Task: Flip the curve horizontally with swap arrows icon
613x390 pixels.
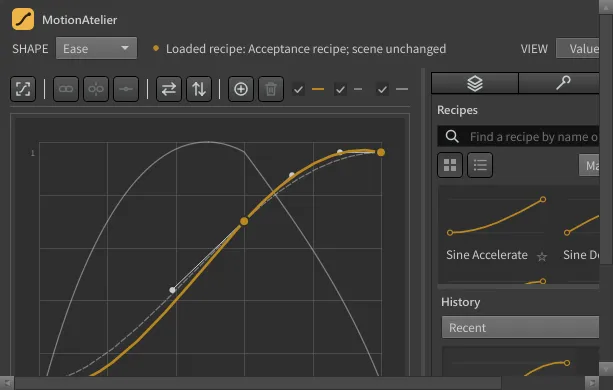Action: [169, 89]
